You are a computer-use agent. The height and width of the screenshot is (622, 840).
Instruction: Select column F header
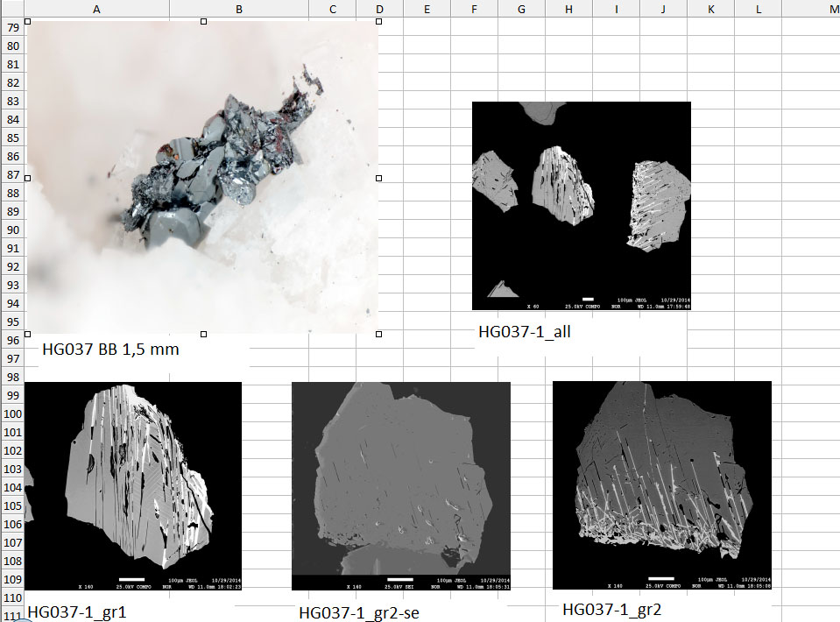474,9
